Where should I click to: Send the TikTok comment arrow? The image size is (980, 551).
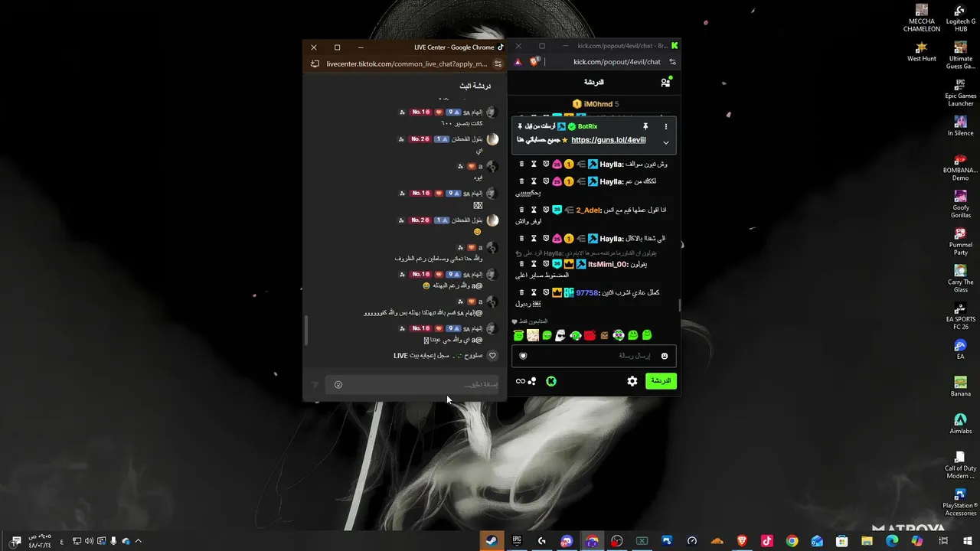[x=315, y=385]
